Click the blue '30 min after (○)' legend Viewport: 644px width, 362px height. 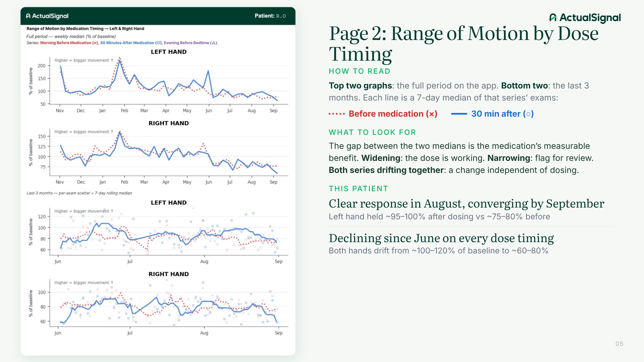tap(492, 114)
